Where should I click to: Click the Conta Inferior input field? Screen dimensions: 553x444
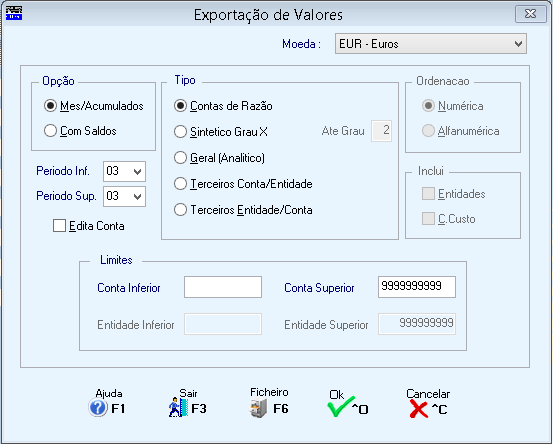click(223, 287)
